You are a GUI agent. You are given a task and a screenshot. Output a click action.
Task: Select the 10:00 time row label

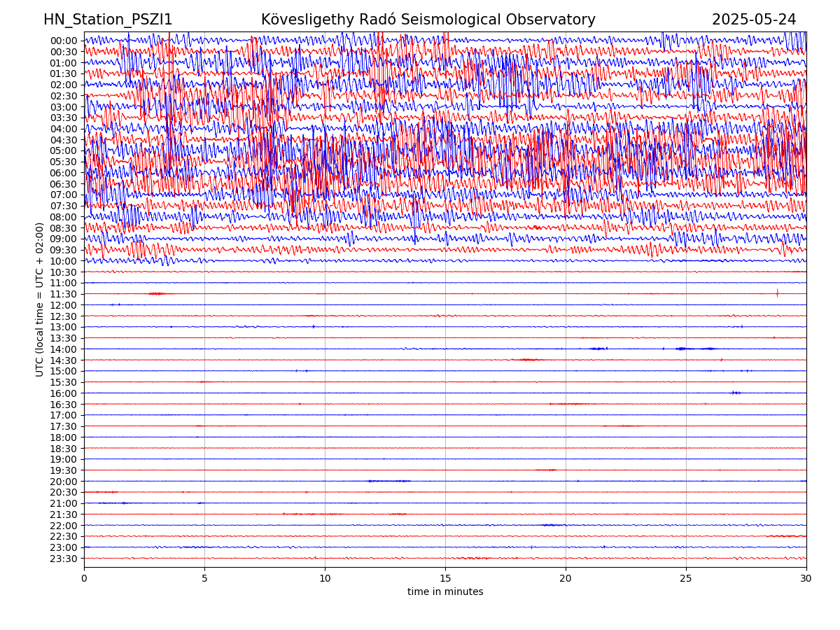(64, 261)
